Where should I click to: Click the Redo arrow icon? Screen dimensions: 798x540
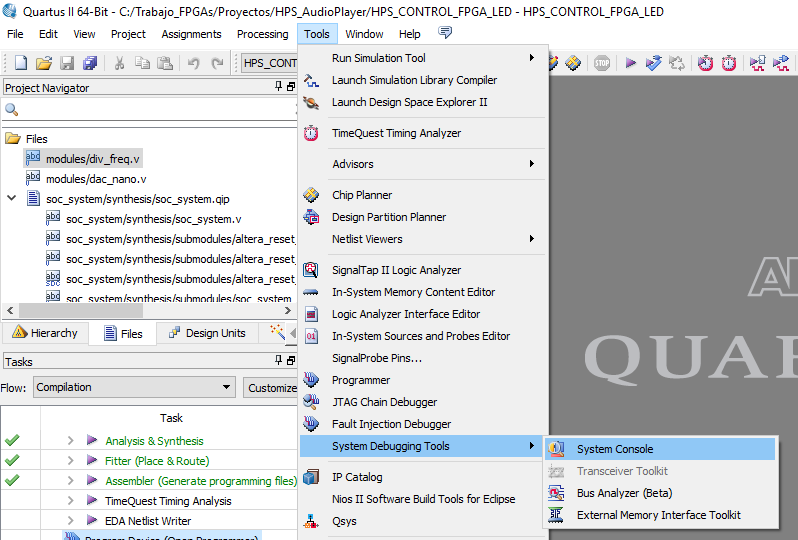coord(217,64)
